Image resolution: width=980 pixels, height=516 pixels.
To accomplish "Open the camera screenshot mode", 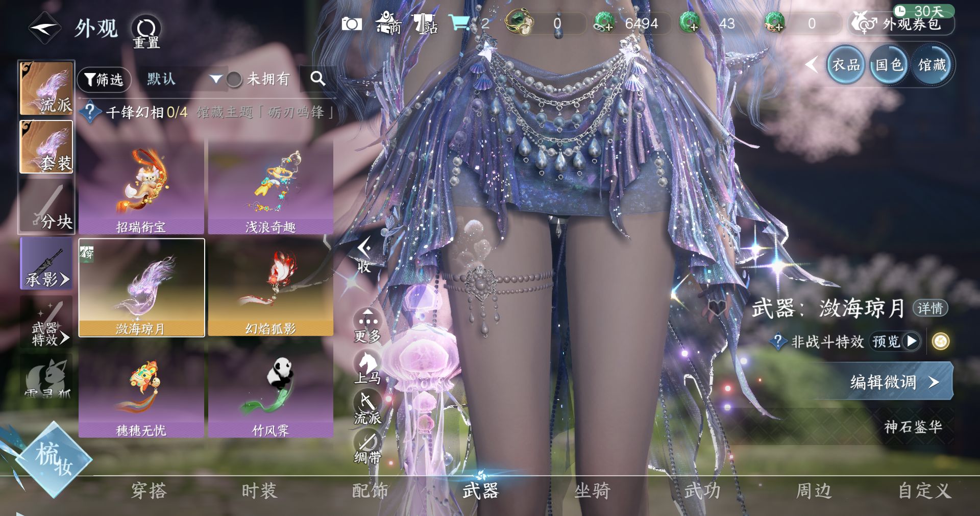I will [x=352, y=23].
